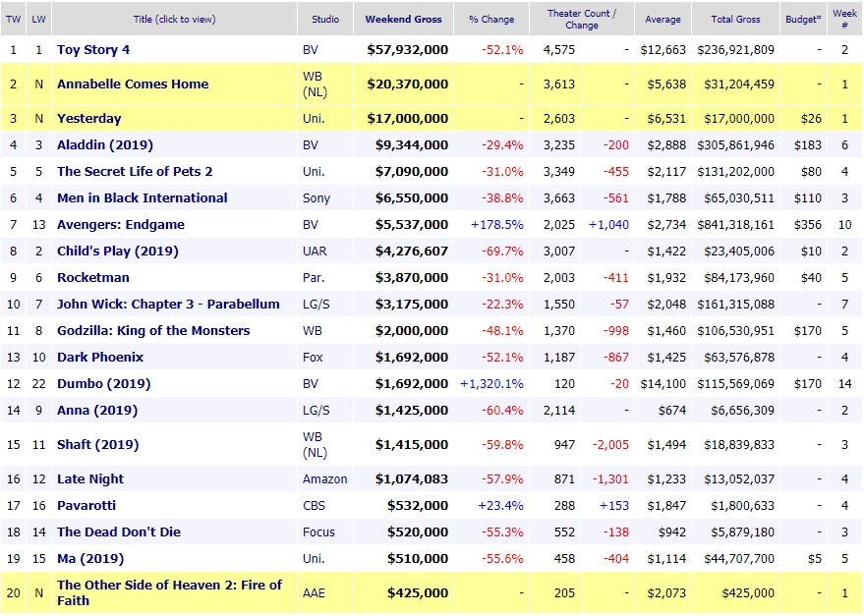
Task: Sort by Average column header
Action: (662, 20)
